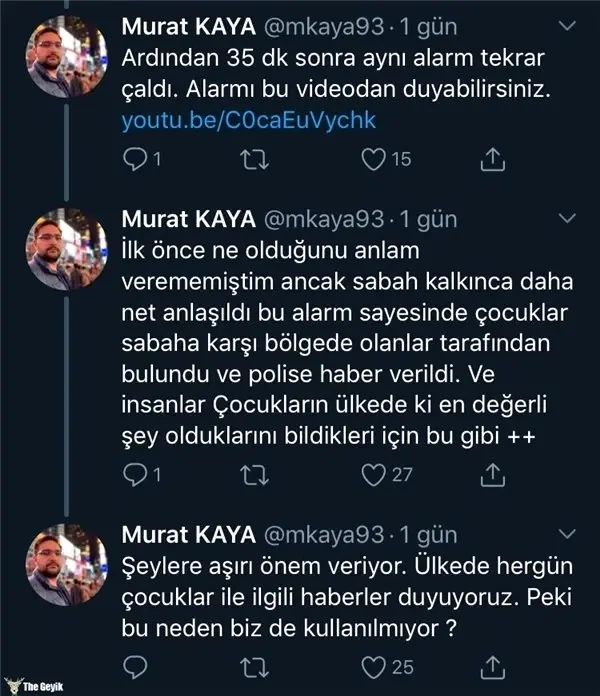Click the @mkaya93 handle in the second tweet
Screen dimensions: 600x696
pos(328,218)
